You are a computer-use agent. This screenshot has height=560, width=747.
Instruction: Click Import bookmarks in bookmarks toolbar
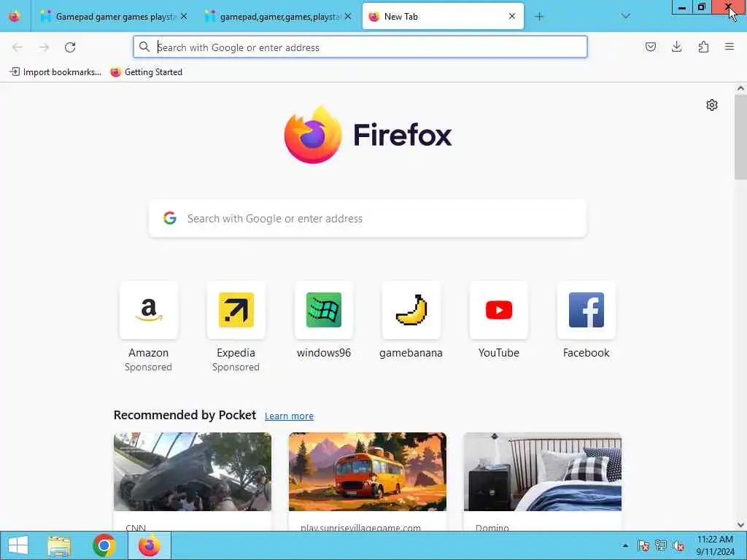coord(55,72)
